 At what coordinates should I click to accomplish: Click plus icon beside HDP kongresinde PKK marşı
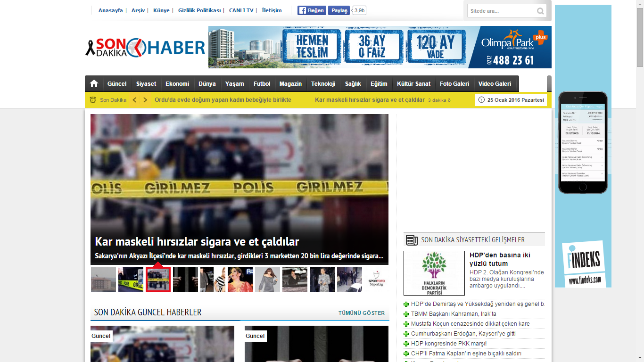(x=406, y=344)
